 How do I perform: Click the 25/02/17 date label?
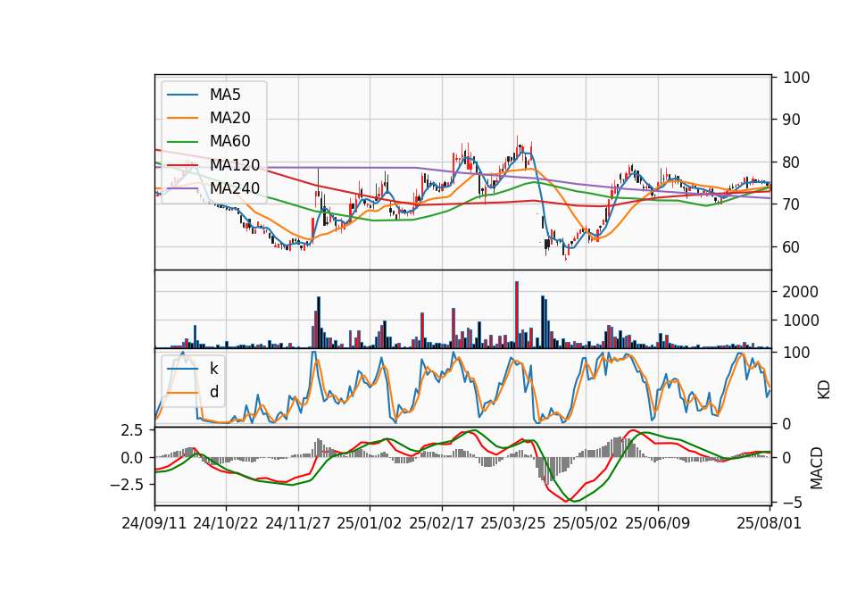tap(442, 523)
